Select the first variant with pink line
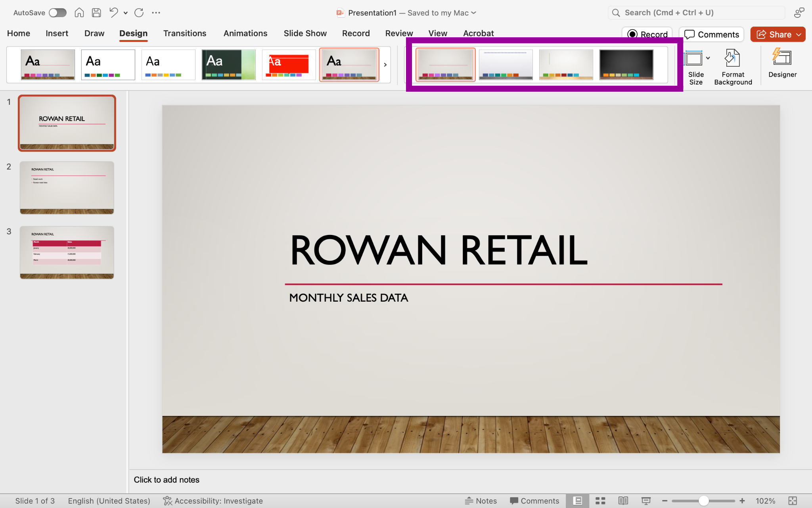 coord(446,65)
